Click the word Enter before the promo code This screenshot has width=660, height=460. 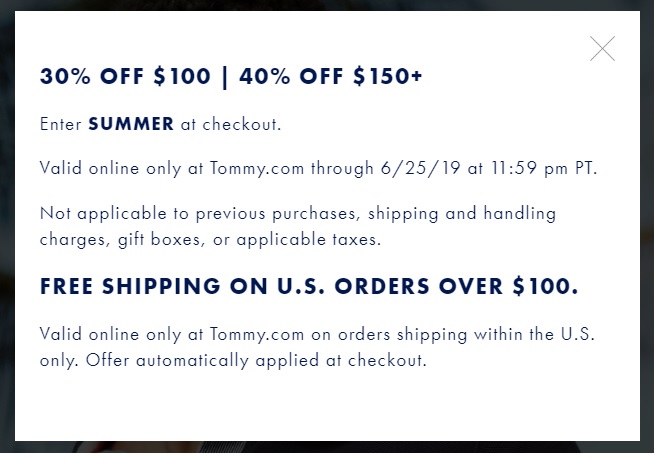point(60,125)
